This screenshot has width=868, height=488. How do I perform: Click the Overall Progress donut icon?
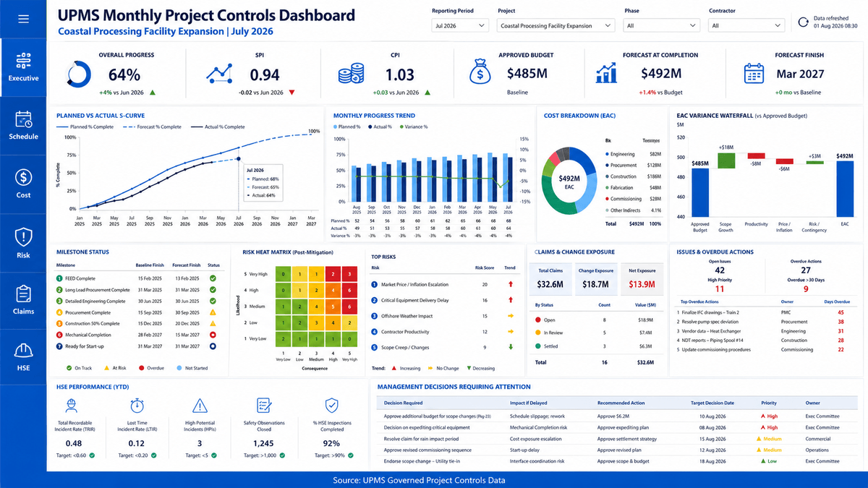coord(79,74)
